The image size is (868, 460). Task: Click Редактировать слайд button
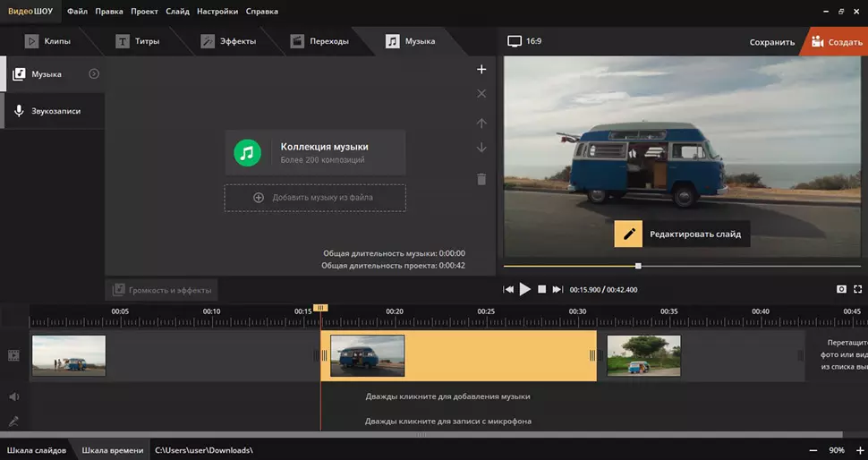pos(683,234)
